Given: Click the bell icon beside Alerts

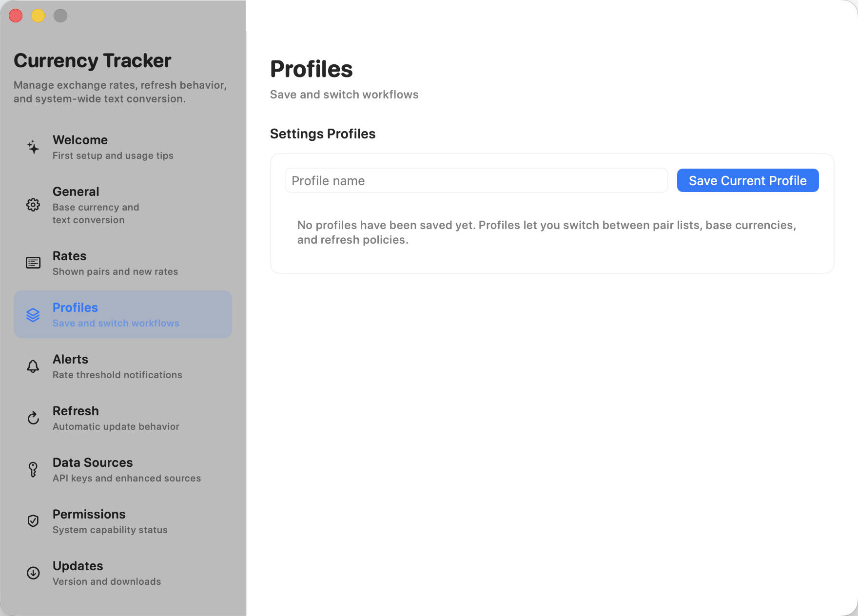Looking at the screenshot, I should pyautogui.click(x=33, y=366).
